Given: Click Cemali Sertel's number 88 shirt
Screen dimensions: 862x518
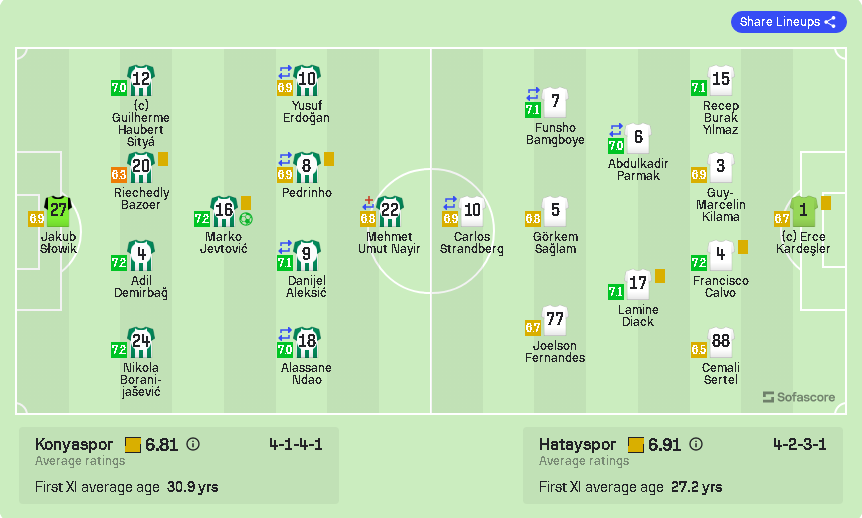Looking at the screenshot, I should (720, 342).
